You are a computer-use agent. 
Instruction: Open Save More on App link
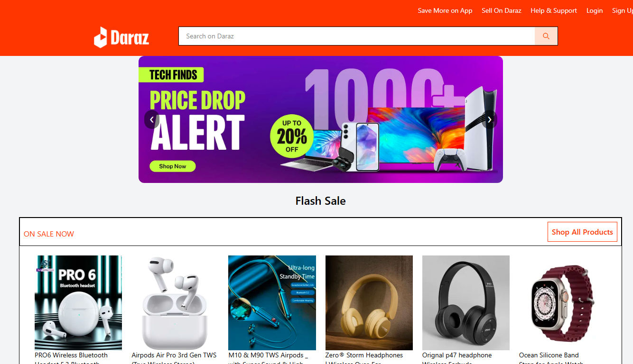click(x=445, y=10)
